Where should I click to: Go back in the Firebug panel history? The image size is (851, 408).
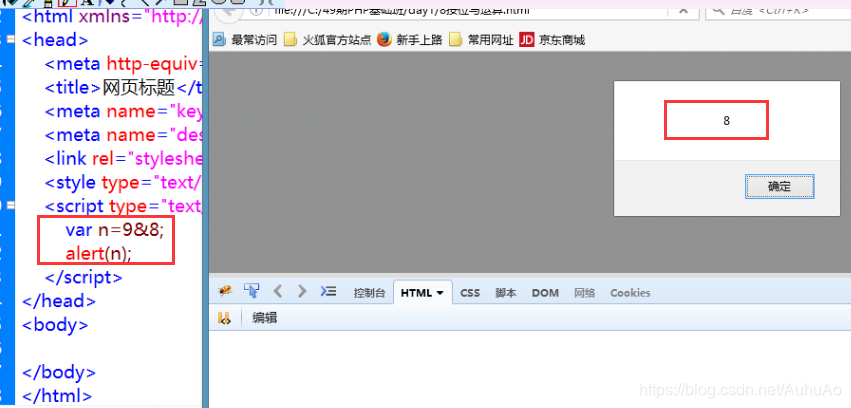(277, 292)
